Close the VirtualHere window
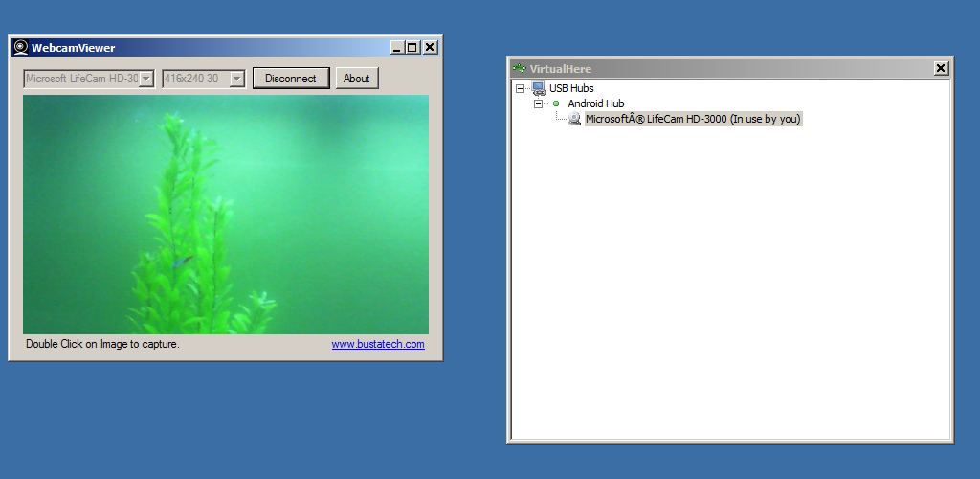The height and width of the screenshot is (479, 980). (942, 68)
